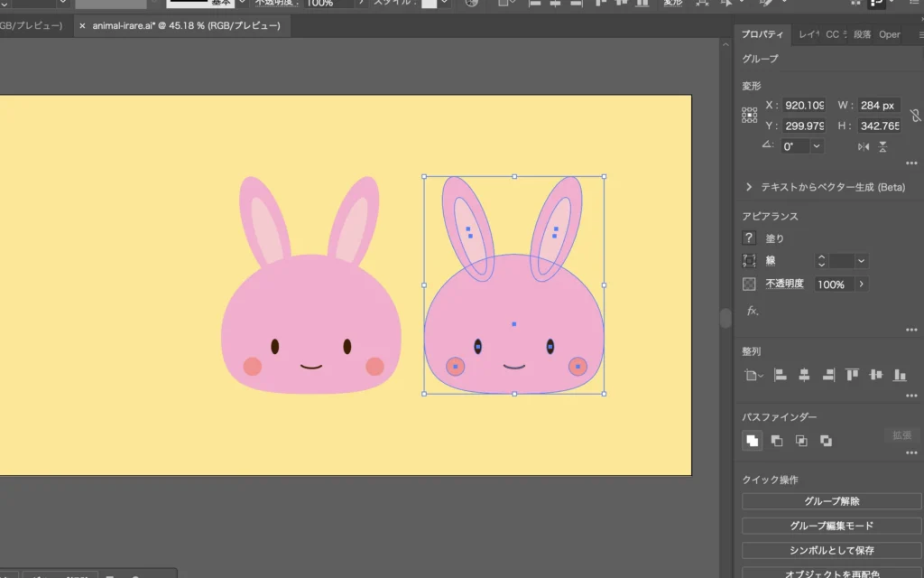Switch to the 段落 panel tab
The width and height of the screenshot is (924, 578).
(x=862, y=34)
